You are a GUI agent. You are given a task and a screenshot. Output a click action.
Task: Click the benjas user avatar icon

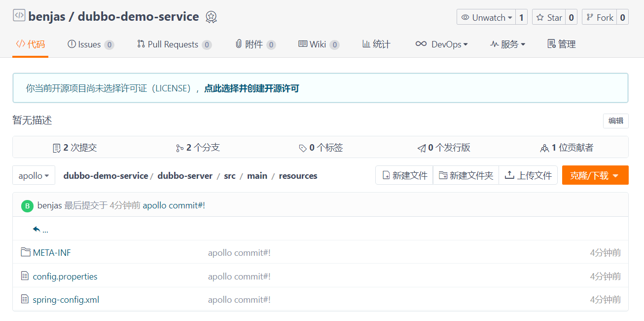pos(28,206)
